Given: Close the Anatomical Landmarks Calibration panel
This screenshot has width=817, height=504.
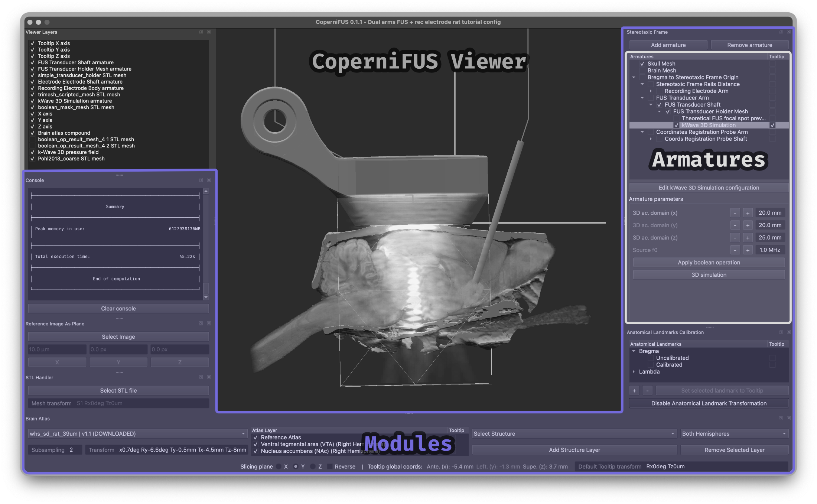Looking at the screenshot, I should click(788, 332).
